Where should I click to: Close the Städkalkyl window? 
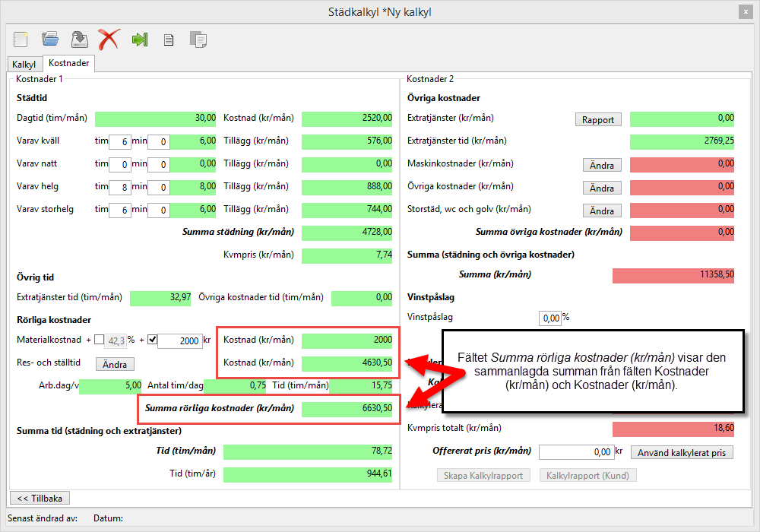point(745,11)
